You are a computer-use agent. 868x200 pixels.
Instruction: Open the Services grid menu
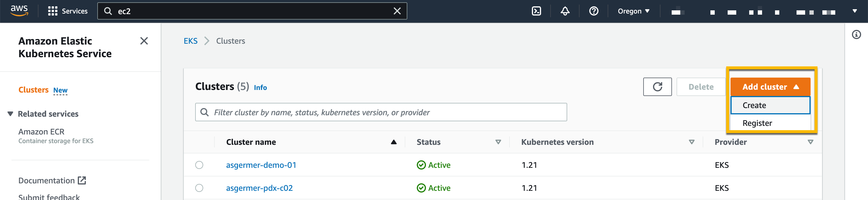tap(68, 11)
